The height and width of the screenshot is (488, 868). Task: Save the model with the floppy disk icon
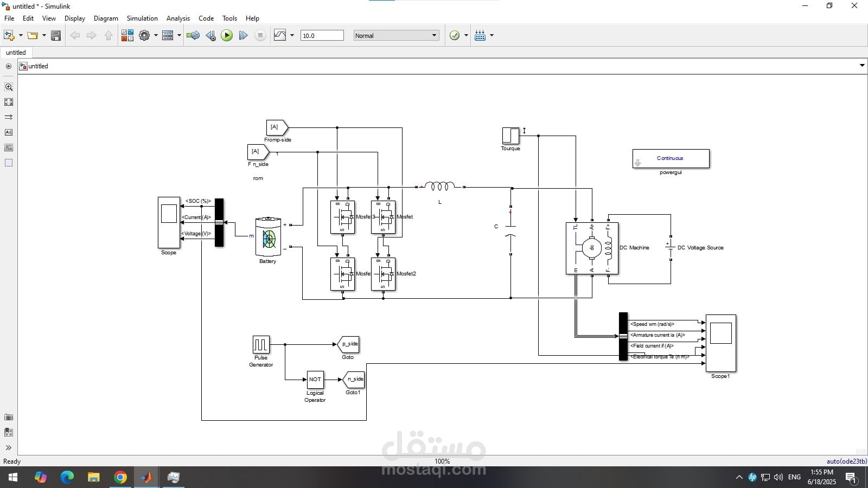tap(55, 36)
